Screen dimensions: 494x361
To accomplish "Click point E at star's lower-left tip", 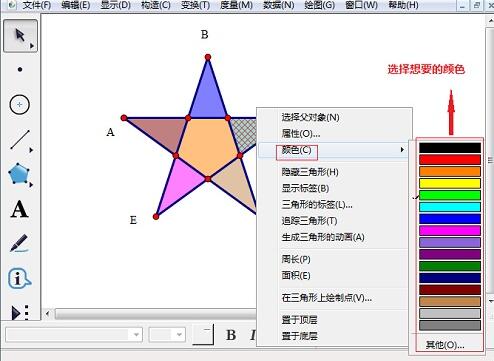I will pyautogui.click(x=156, y=217).
